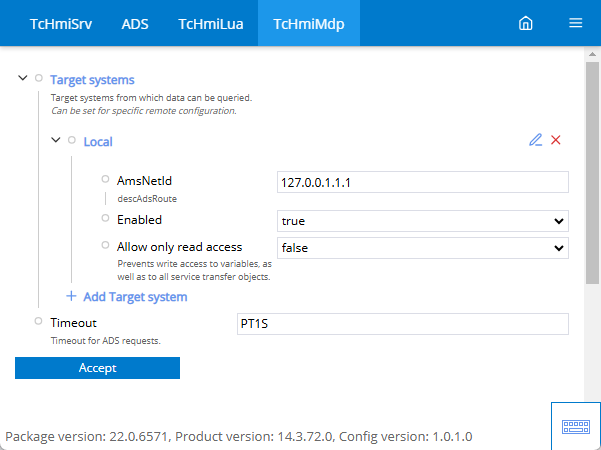Click the Package version status text

(x=238, y=436)
